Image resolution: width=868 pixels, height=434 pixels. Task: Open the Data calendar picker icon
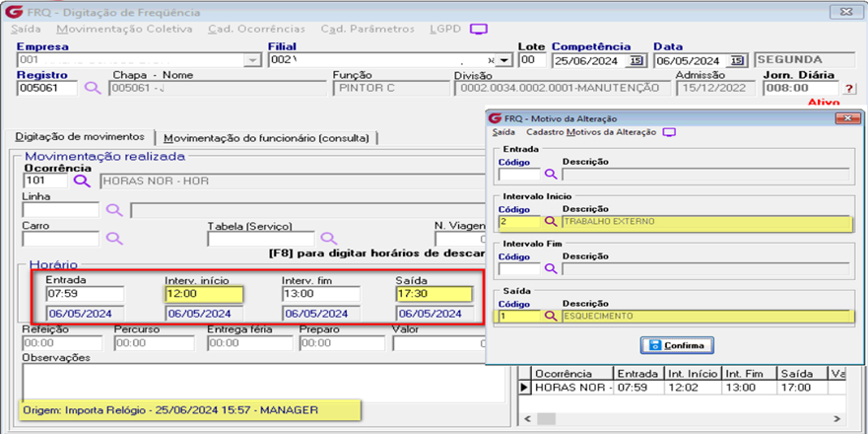tap(736, 60)
